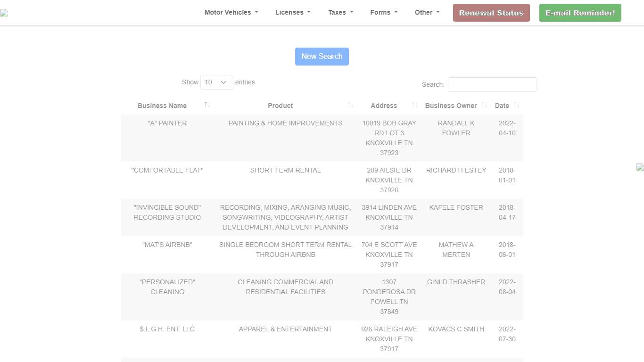
Task: Open the Taxes menu
Action: click(340, 13)
